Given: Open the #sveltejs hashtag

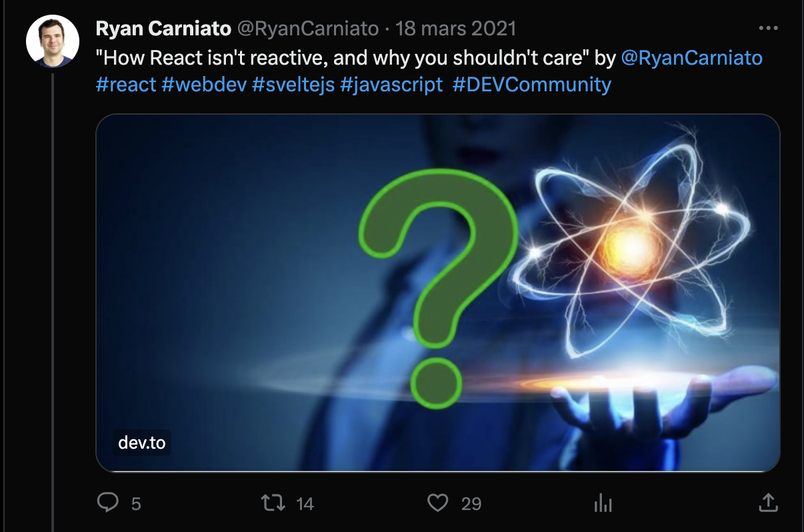Looking at the screenshot, I should [293, 85].
